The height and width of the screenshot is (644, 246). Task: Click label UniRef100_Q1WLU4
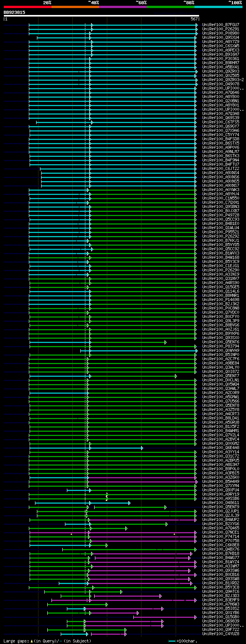pyautogui.click(x=221, y=228)
